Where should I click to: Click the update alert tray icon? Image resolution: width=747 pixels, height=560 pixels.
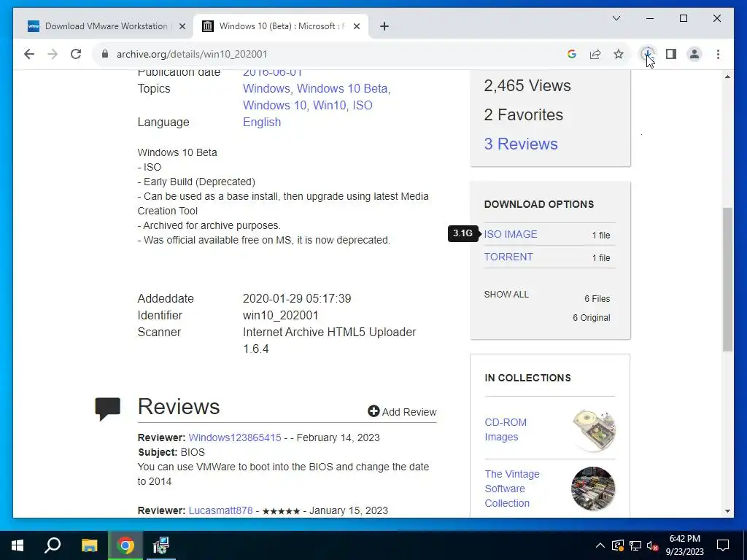tap(617, 545)
